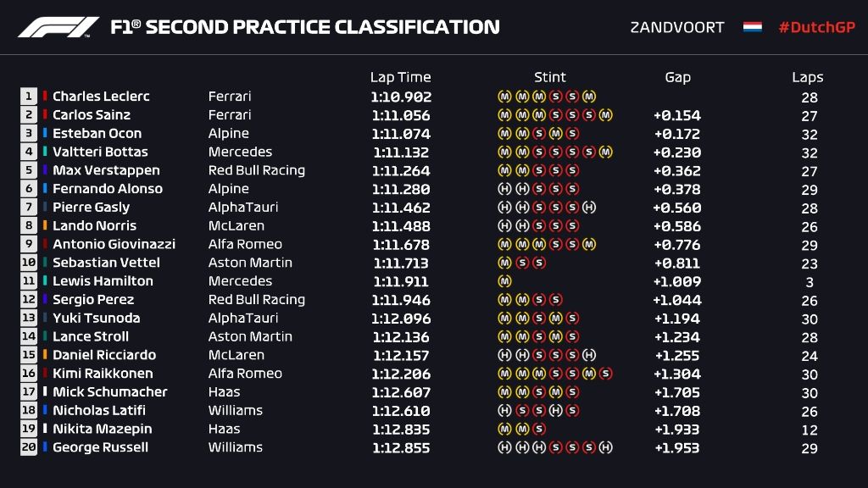Select the Gap column header
The image size is (868, 488).
[677, 77]
